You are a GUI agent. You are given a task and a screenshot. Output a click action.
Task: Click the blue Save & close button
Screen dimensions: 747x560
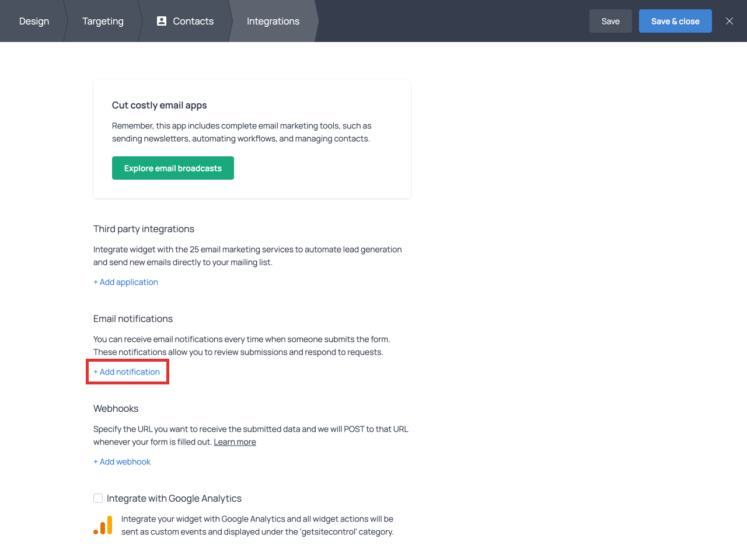click(x=675, y=21)
